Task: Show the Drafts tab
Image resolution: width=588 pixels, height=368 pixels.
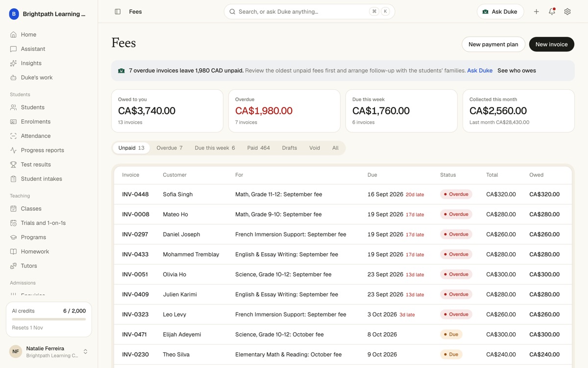Action: coord(290,148)
